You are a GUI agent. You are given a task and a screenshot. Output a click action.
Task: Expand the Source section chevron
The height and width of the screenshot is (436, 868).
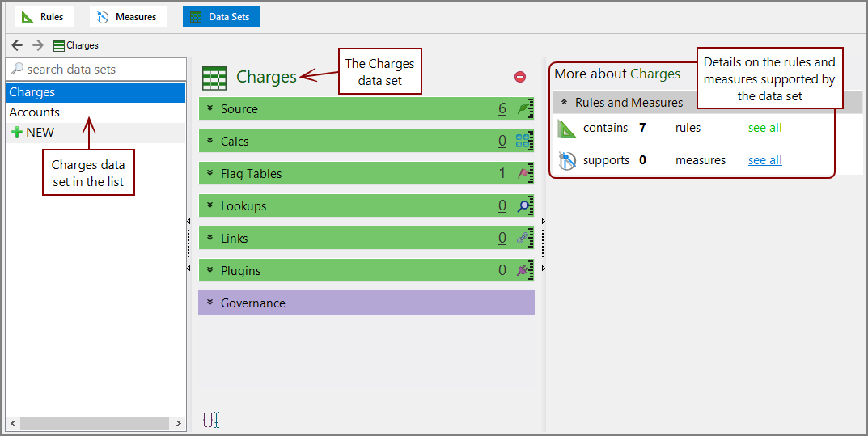point(210,109)
